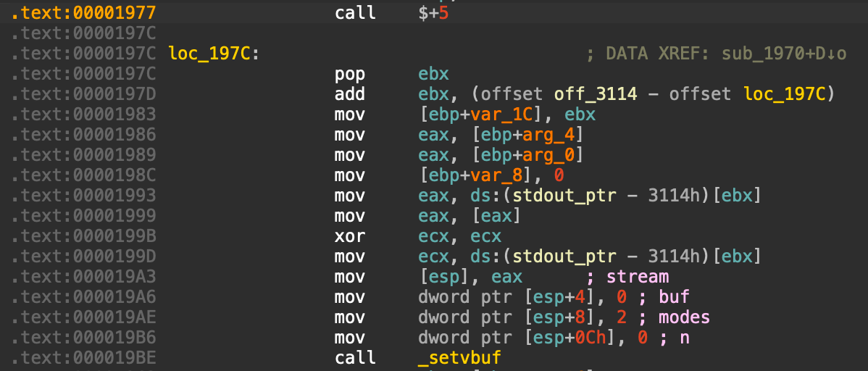Viewport: 868px width, 371px height.
Task: Click address .text:00001999
Action: (83, 216)
